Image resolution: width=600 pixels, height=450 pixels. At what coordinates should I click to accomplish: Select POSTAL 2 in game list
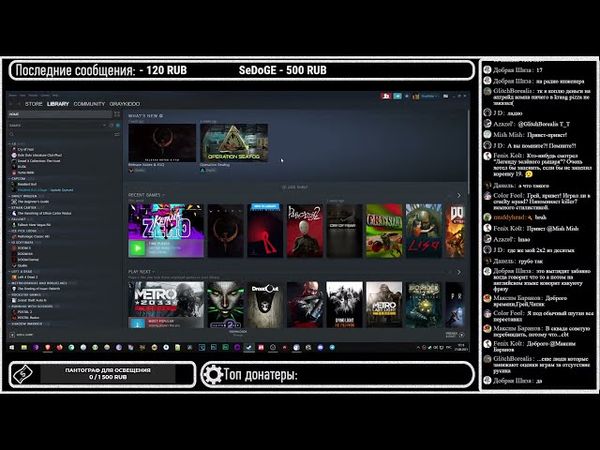click(x=24, y=312)
